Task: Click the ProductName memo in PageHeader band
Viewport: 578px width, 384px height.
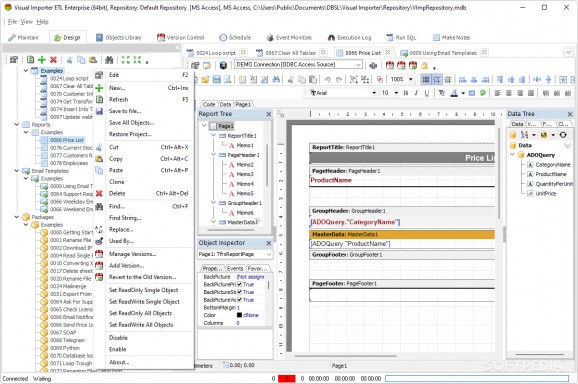Action: 331,180
